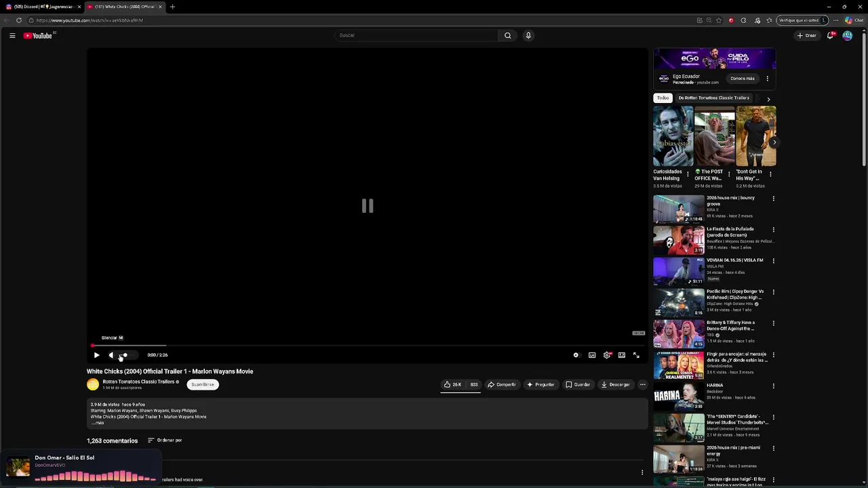Image resolution: width=868 pixels, height=488 pixels.
Task: Select the 'Todos' filter chip
Action: coord(663,98)
